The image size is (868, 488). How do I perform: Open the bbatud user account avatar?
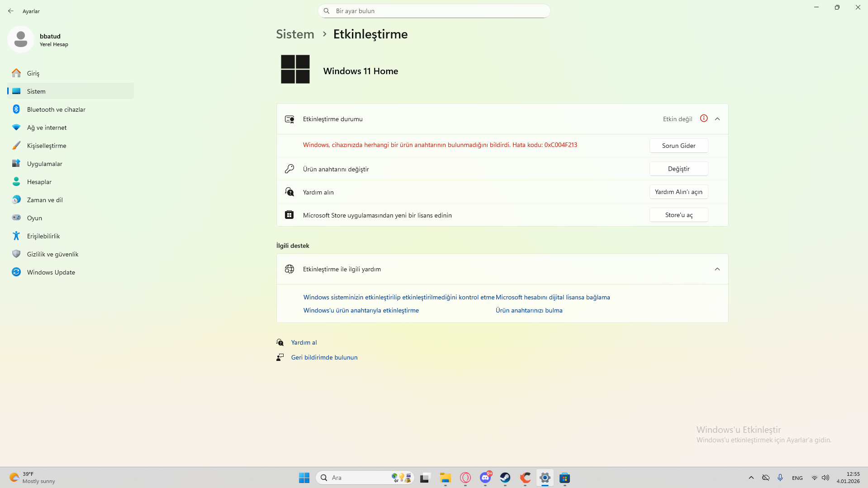[x=21, y=39]
